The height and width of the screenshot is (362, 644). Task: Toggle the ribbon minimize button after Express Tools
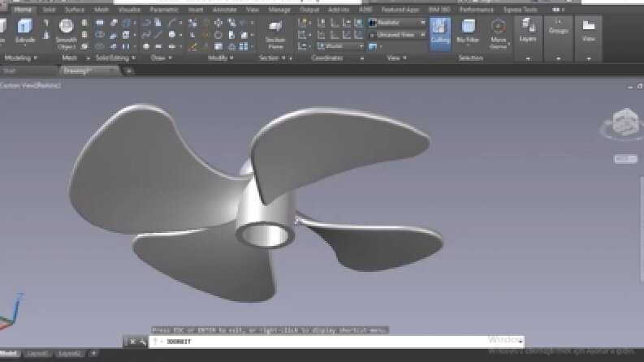point(557,10)
